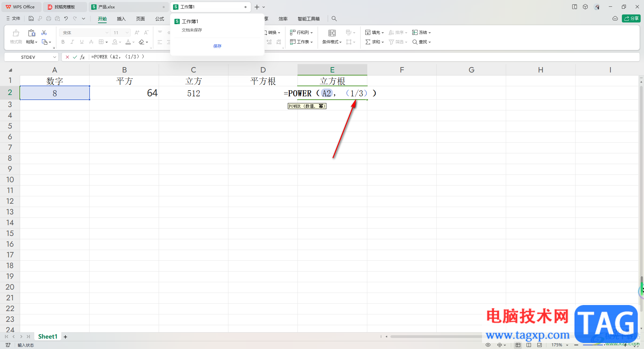Open the File menu

coord(13,18)
